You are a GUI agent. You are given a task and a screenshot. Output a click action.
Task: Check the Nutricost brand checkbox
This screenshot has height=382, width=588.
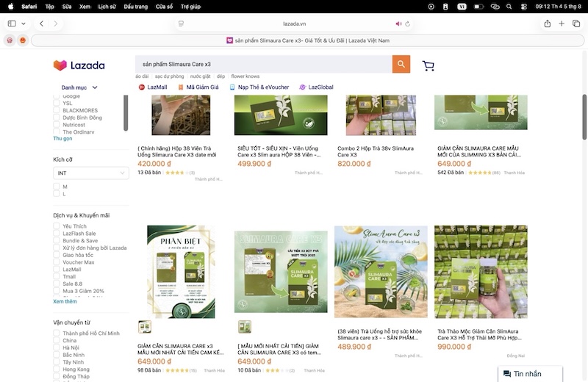[x=57, y=125]
